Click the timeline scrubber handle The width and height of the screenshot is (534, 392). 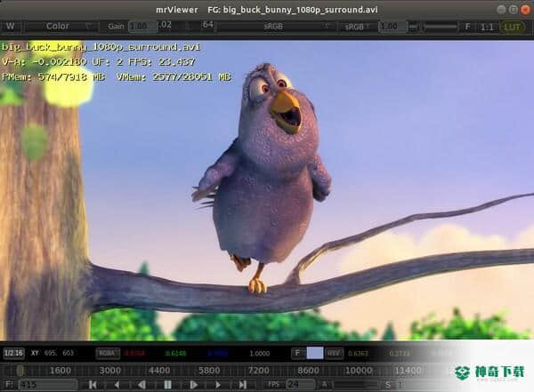(x=20, y=371)
